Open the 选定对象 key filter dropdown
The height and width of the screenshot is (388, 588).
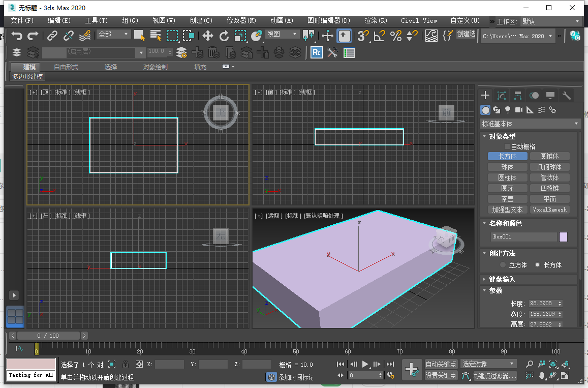(x=488, y=364)
